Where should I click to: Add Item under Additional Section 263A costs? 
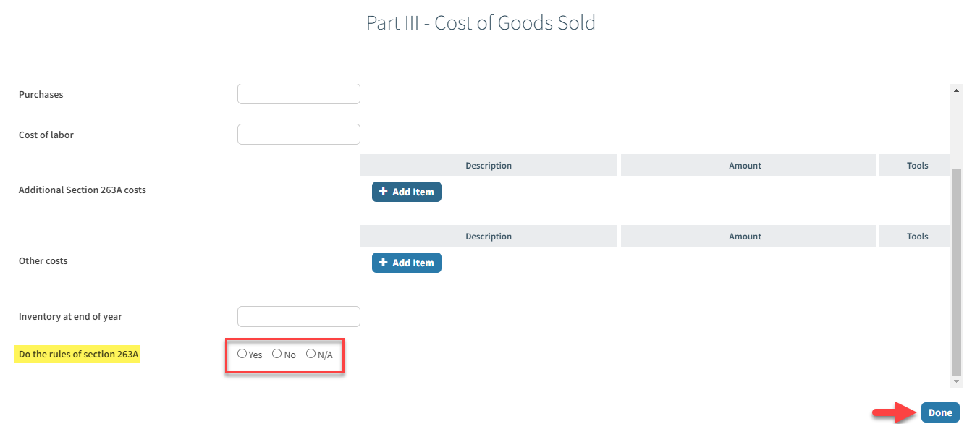[406, 192]
